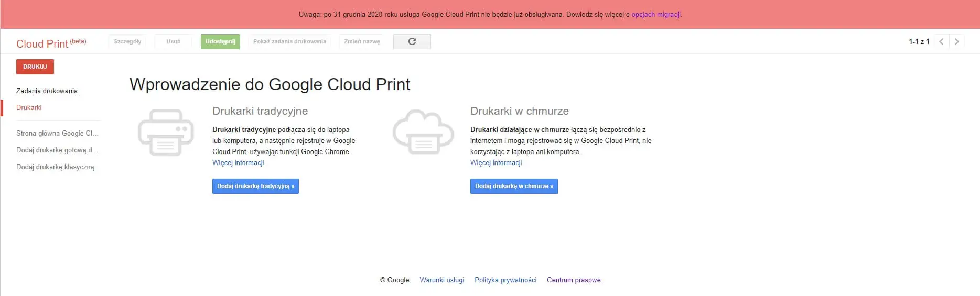
Task: Open Dodaj drukarkę gotową d... sidebar link
Action: 57,150
